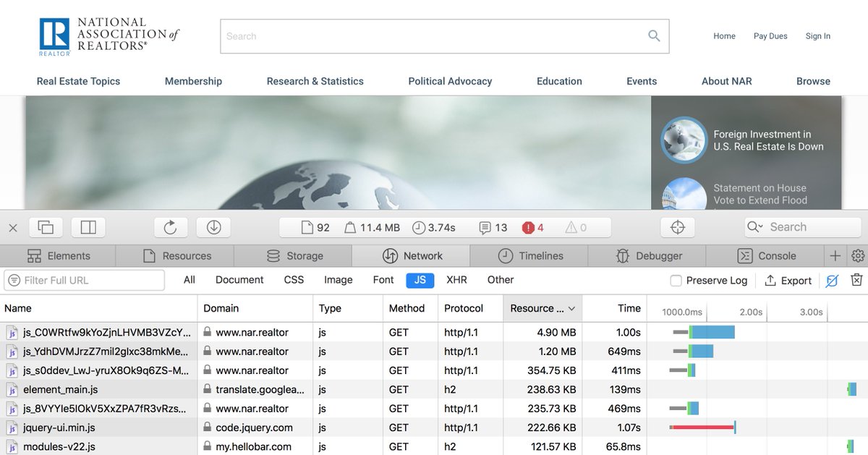This screenshot has width=868, height=455.
Task: Click the Filter Full URL field
Action: pyautogui.click(x=85, y=280)
